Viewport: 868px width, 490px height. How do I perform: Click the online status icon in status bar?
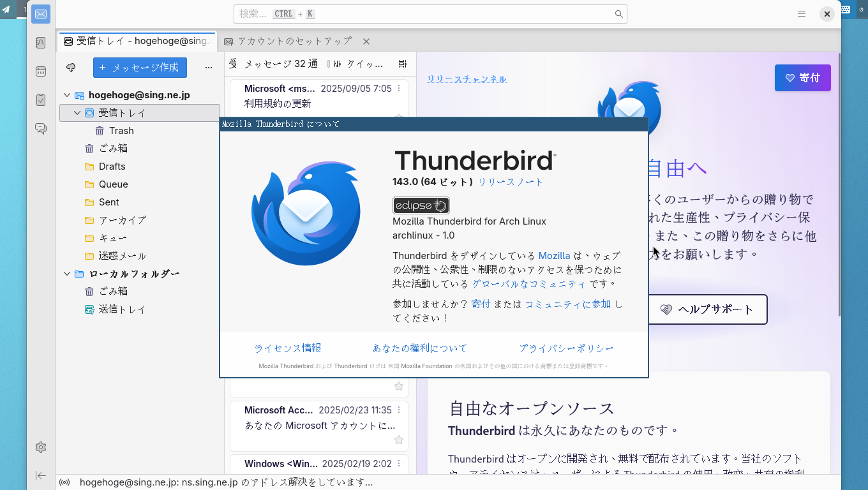click(64, 482)
